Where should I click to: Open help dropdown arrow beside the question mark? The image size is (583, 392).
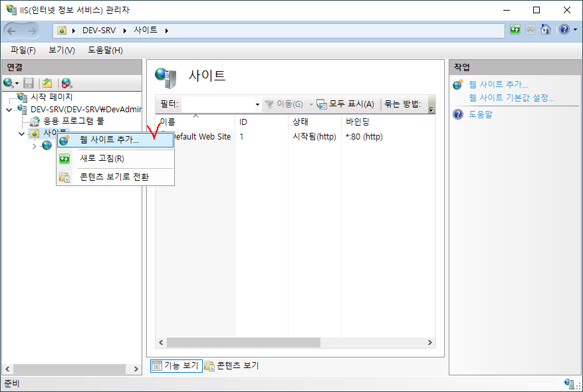point(575,30)
